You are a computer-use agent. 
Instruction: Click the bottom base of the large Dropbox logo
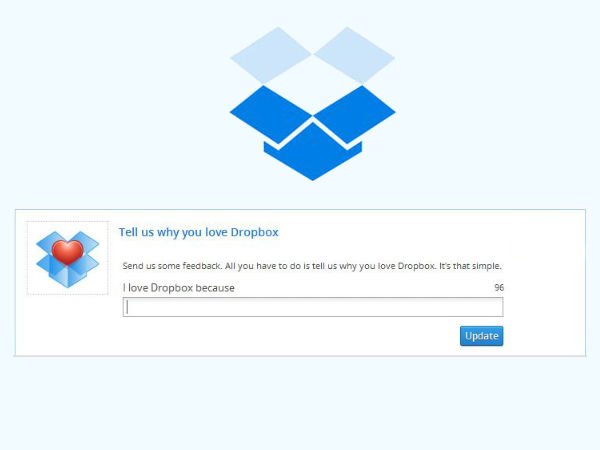point(313,155)
